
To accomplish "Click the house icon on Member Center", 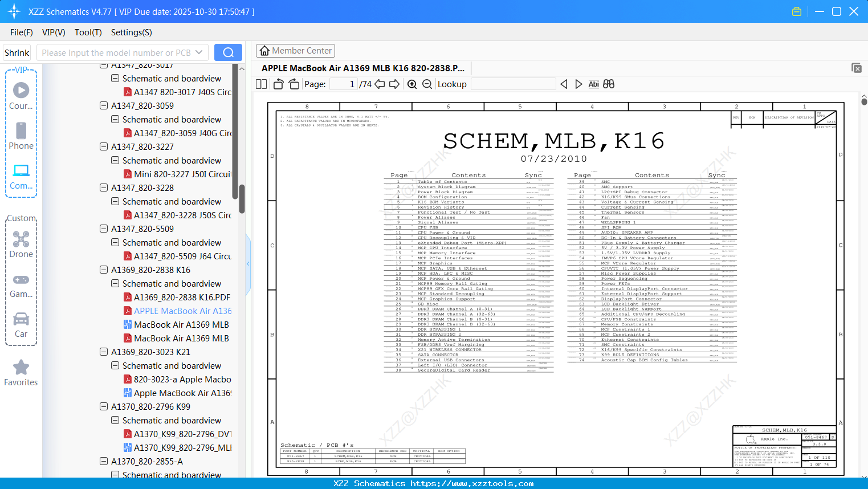I will pyautogui.click(x=264, y=51).
